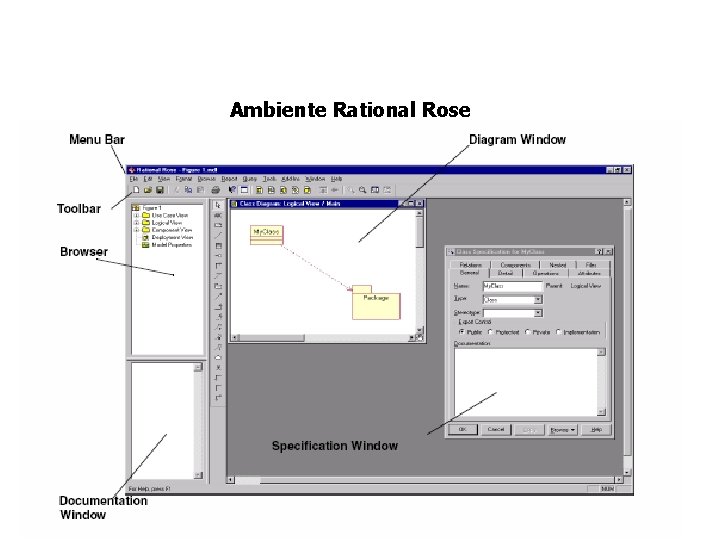Open the Edit menu

pyautogui.click(x=148, y=179)
